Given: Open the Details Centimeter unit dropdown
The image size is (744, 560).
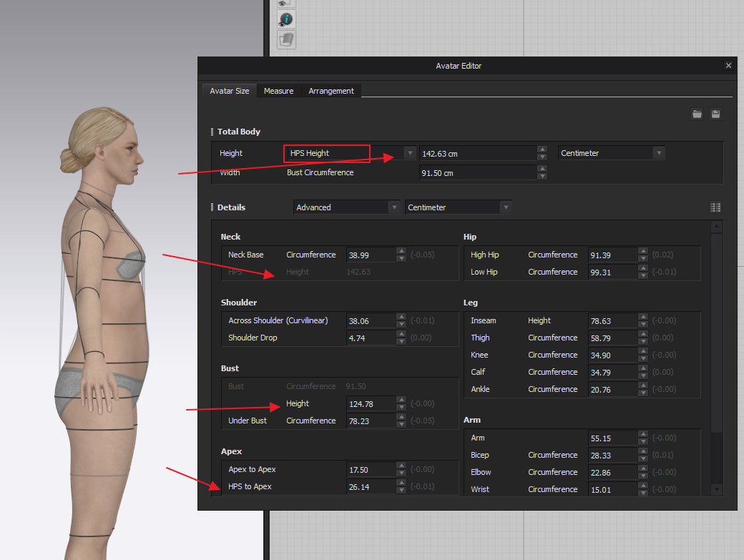Looking at the screenshot, I should (x=505, y=207).
